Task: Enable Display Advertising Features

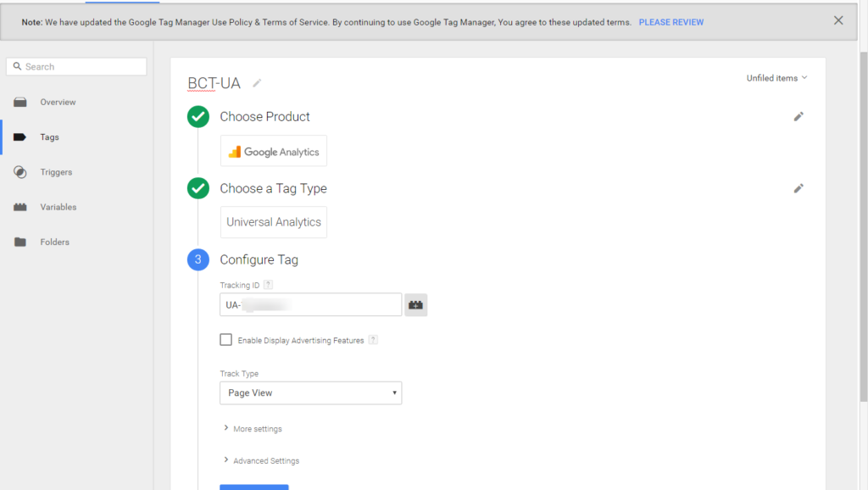Action: (x=225, y=338)
